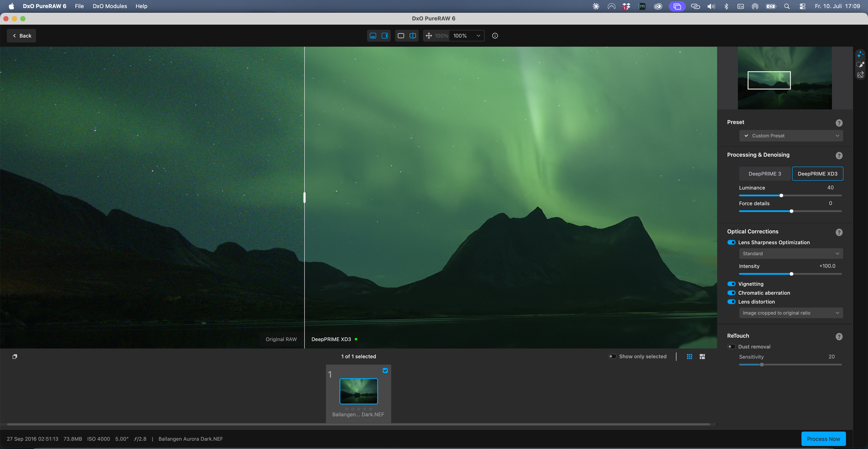Switch filmstrip to small grid view
The width and height of the screenshot is (868, 449).
click(x=690, y=357)
